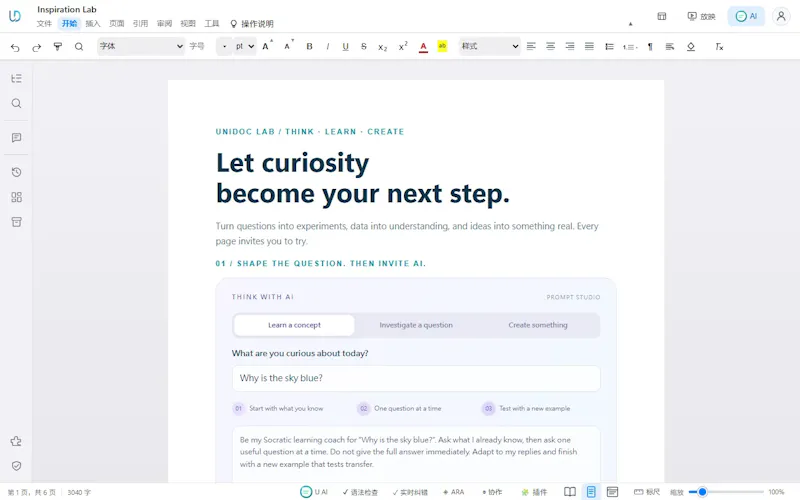Center align the text
The width and height of the screenshot is (800, 500).
click(x=551, y=46)
